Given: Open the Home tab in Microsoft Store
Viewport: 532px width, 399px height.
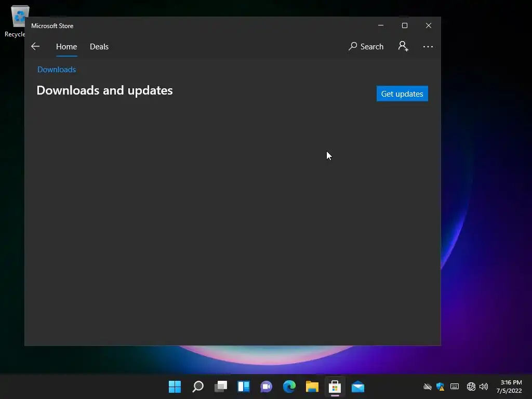Looking at the screenshot, I should point(66,46).
